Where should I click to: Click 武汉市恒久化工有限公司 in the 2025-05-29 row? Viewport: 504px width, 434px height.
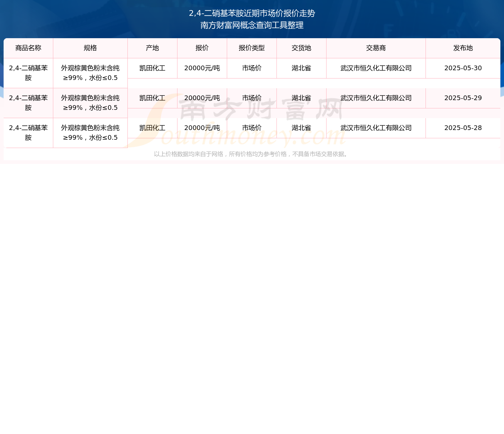[376, 98]
